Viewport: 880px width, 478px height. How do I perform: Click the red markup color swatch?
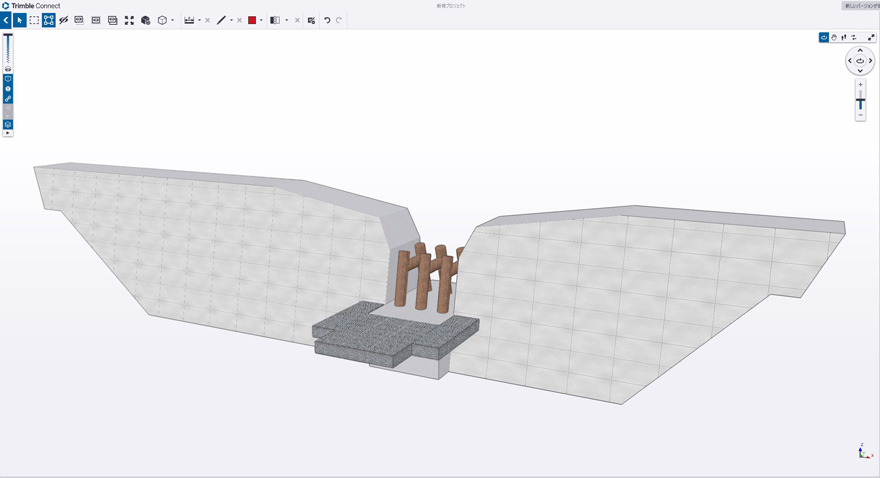(x=252, y=20)
